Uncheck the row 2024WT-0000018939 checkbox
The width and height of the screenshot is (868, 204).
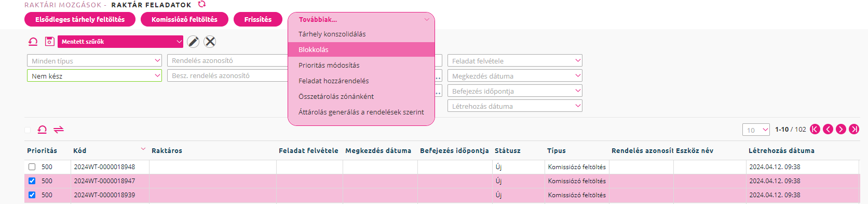[x=32, y=195]
